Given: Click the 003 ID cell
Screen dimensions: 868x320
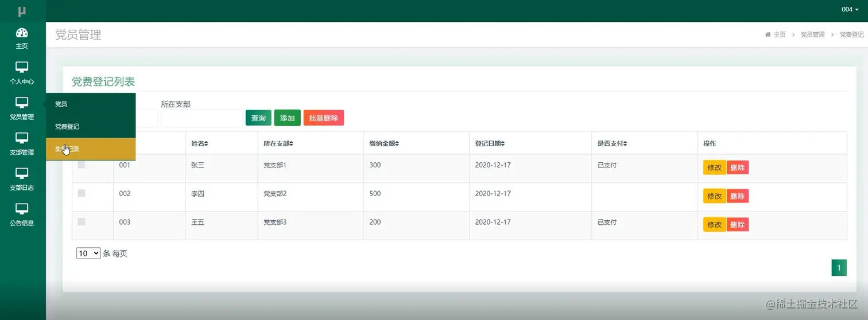Looking at the screenshot, I should point(125,222).
